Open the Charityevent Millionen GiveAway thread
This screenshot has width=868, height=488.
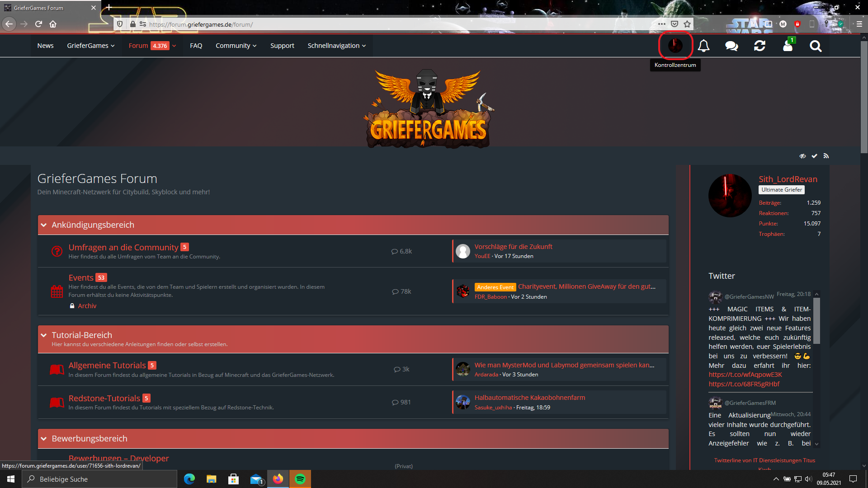(x=587, y=286)
